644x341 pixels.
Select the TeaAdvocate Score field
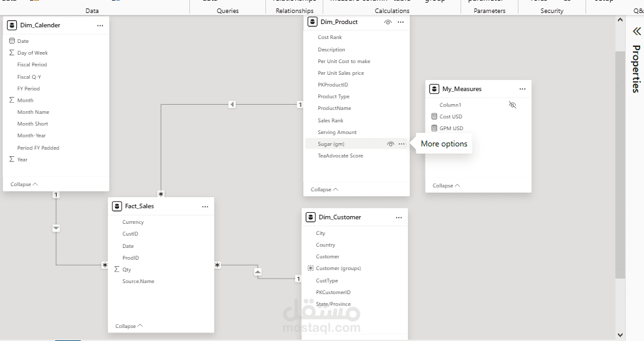340,156
